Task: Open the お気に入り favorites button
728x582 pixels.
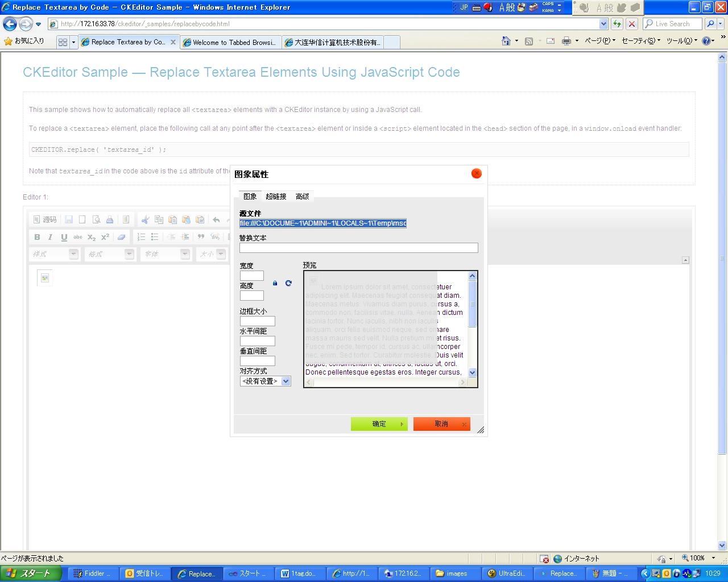Action: point(24,41)
